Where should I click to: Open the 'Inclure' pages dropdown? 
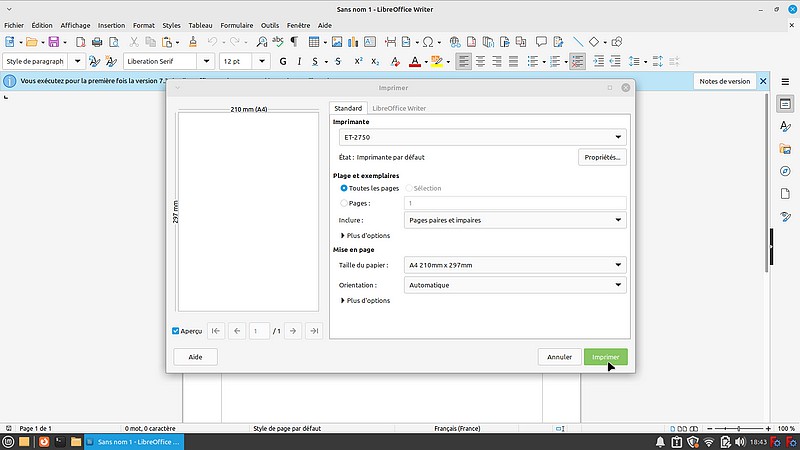coord(515,220)
